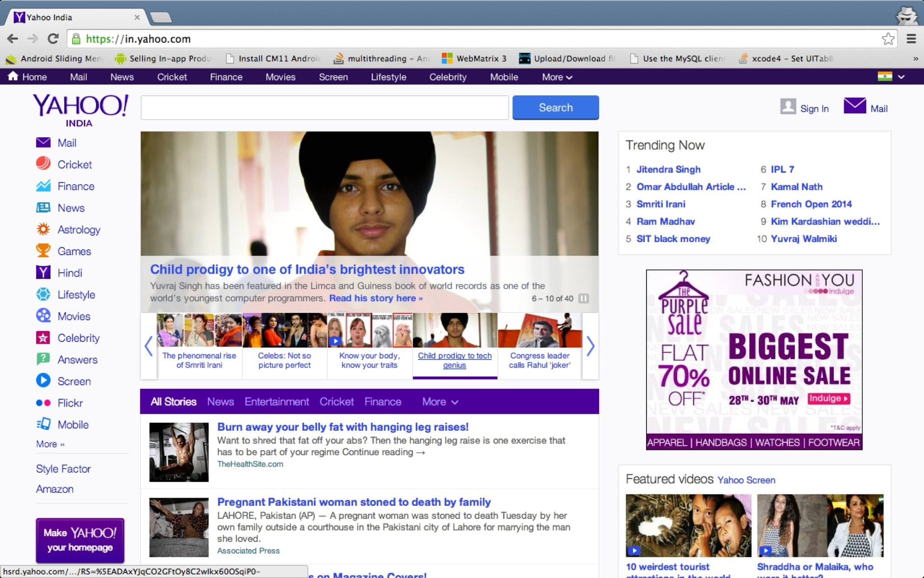This screenshot has width=924, height=578.
Task: Open the India flag region dropdown
Action: click(x=891, y=77)
